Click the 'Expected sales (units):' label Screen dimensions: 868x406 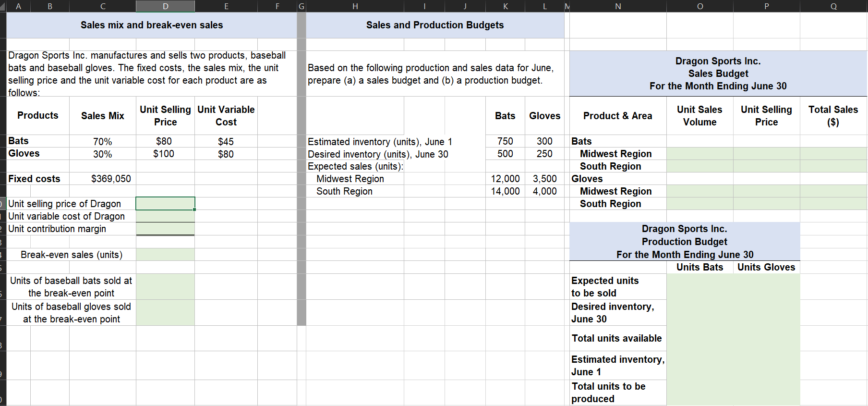(355, 166)
